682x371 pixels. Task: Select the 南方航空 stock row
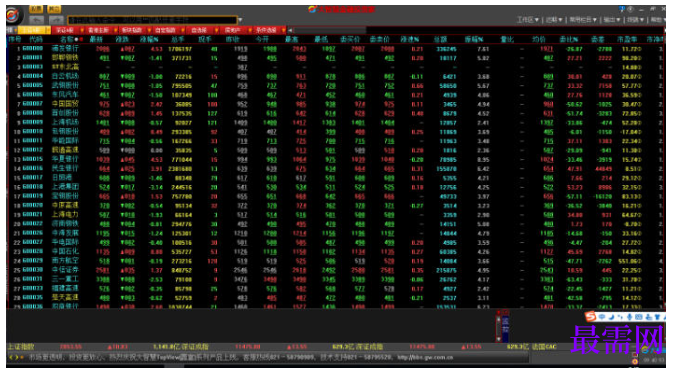click(336, 261)
